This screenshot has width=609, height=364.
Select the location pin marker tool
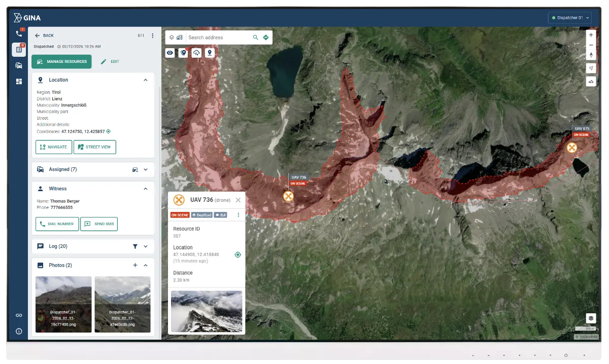point(210,52)
